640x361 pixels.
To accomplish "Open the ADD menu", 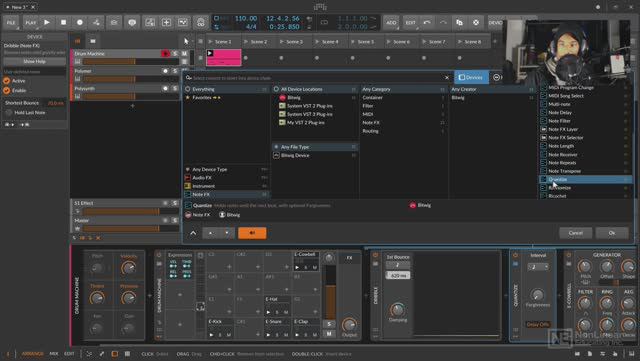I will [391, 22].
